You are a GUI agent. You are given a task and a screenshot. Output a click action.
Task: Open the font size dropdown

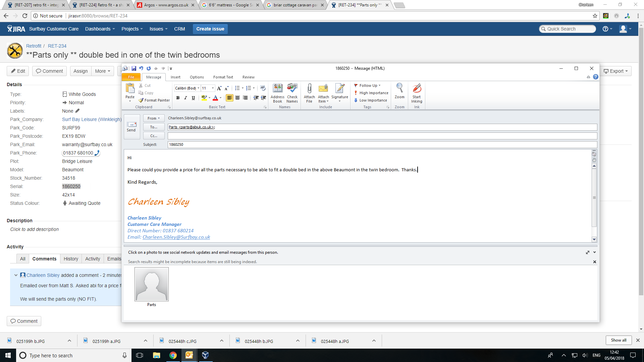point(213,88)
